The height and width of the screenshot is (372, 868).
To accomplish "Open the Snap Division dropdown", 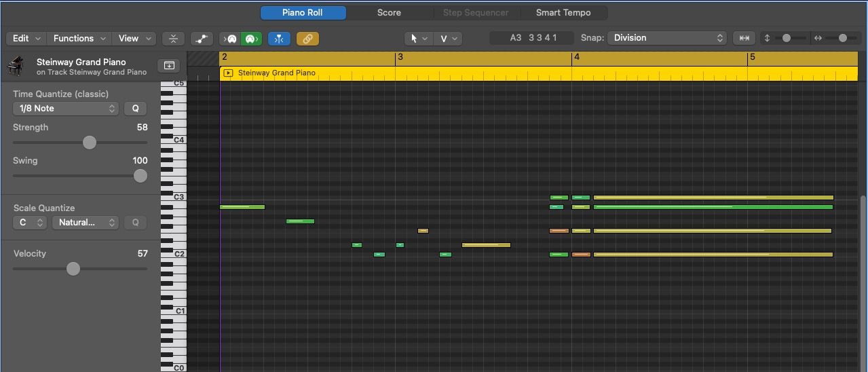I will coord(668,38).
